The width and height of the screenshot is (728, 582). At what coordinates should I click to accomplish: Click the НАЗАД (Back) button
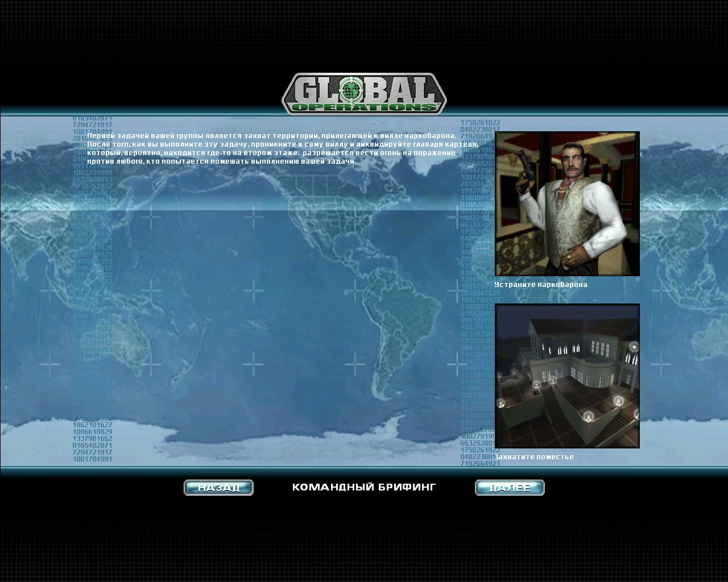(218, 488)
